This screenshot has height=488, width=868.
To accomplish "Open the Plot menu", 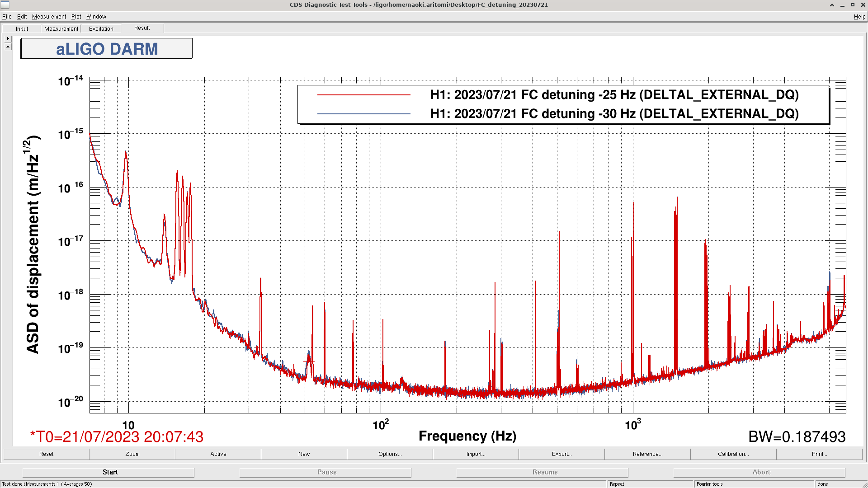I will point(76,17).
